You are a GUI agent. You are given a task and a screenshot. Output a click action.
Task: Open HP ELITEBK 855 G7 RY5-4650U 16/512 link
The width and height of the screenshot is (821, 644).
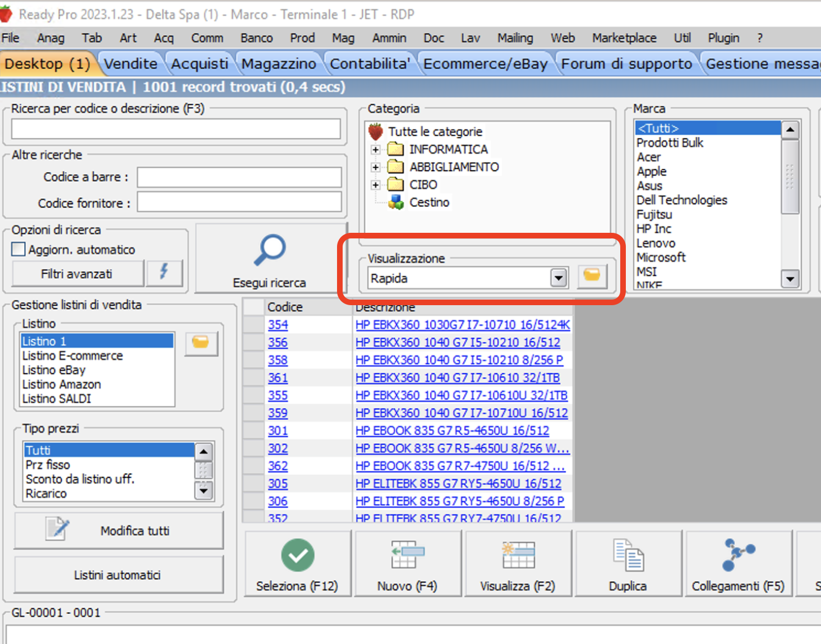coord(458,484)
